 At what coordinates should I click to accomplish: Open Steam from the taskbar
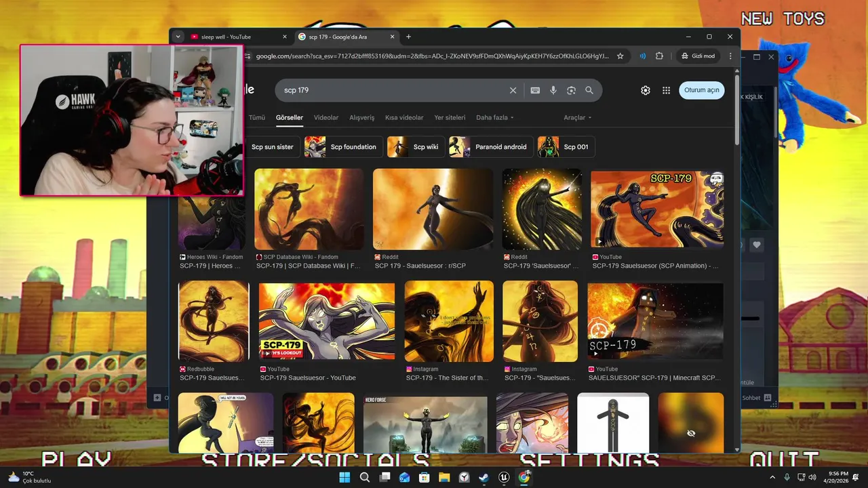click(x=484, y=477)
